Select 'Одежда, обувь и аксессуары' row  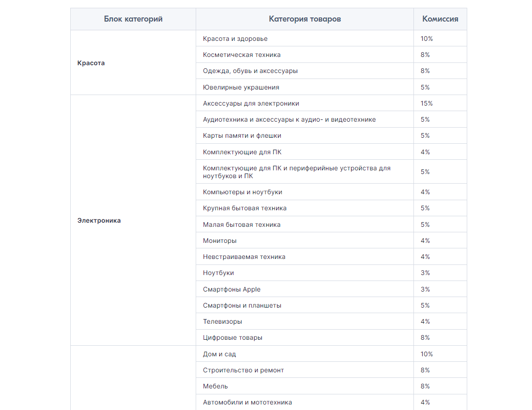click(332, 71)
